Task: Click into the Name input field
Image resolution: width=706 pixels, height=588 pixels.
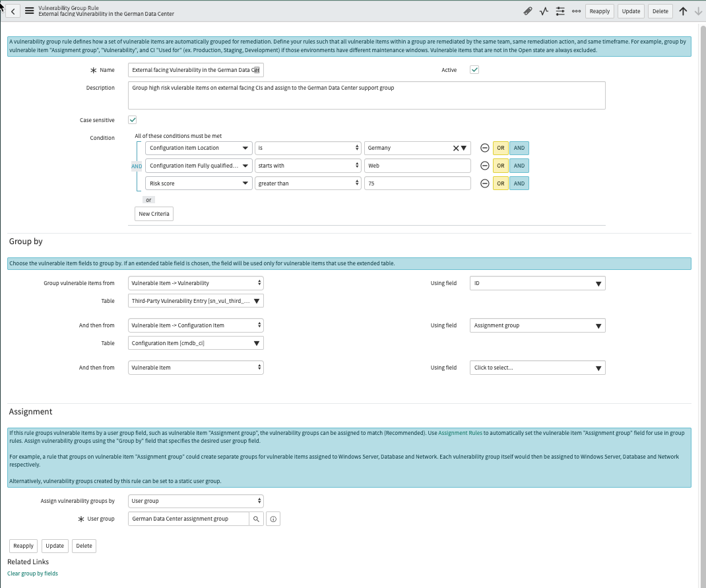Action: [196, 70]
